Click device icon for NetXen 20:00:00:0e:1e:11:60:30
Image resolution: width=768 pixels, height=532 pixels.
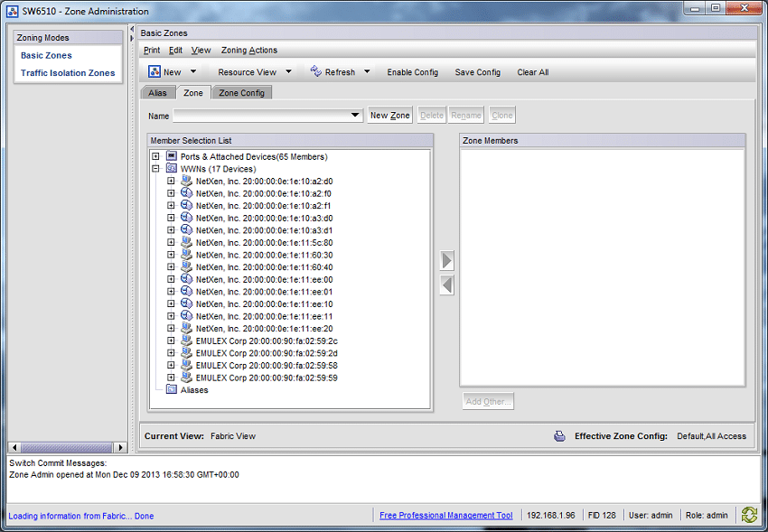(187, 254)
